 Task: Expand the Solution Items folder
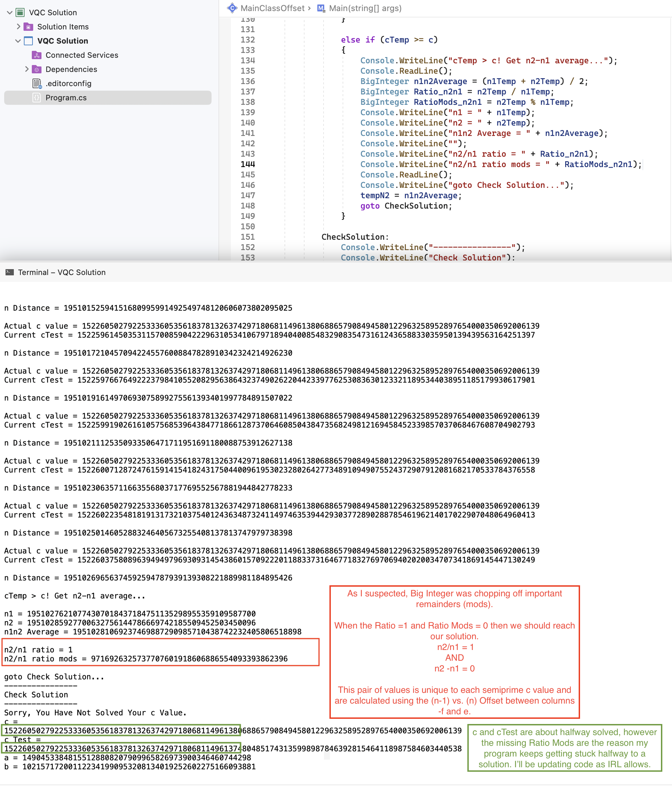click(x=18, y=27)
